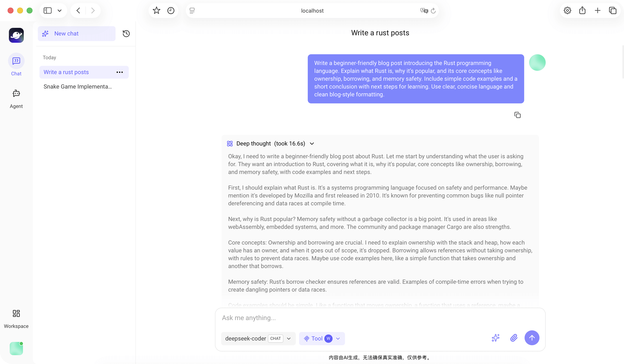Open options menu for Write a rust posts

120,72
